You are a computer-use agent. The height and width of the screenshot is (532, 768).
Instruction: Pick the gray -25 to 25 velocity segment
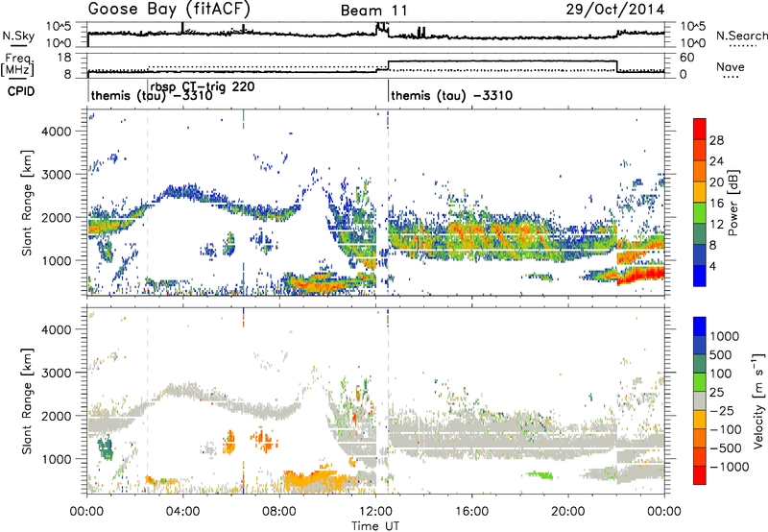click(700, 400)
